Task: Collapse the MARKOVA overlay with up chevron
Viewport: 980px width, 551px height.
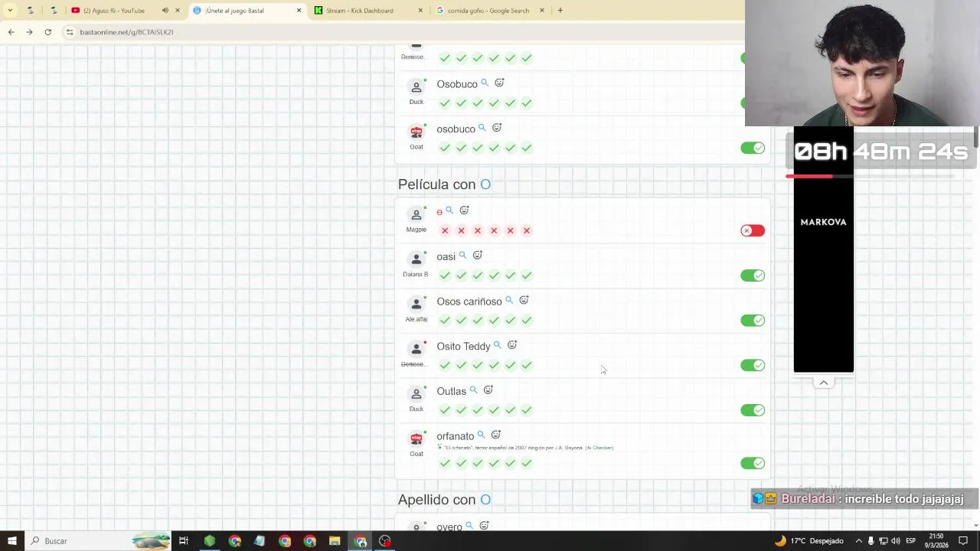Action: click(x=824, y=383)
